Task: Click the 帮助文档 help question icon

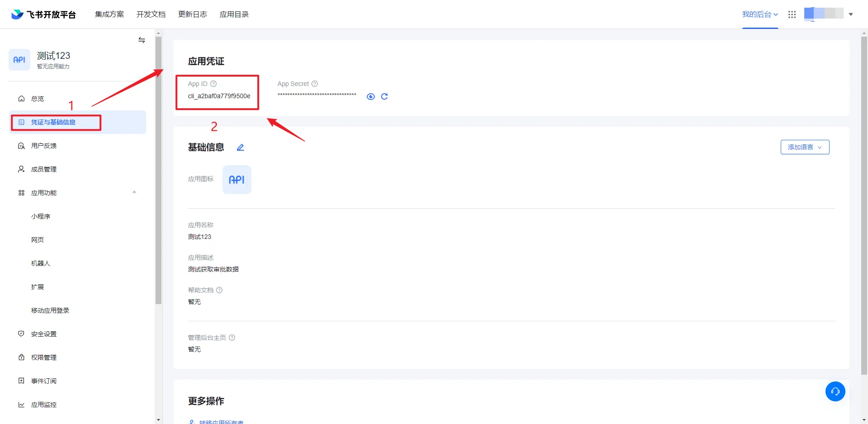Action: [x=219, y=290]
